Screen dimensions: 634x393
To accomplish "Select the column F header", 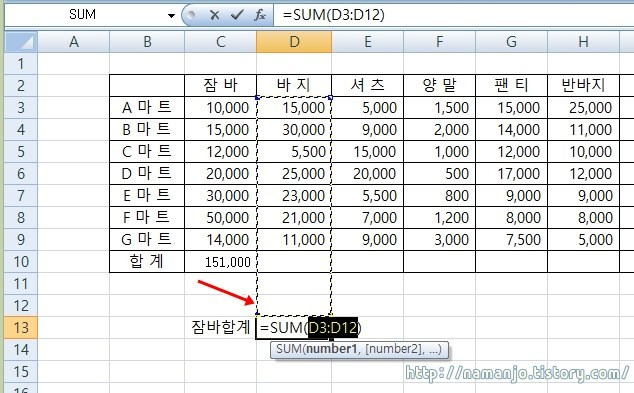I will [440, 42].
